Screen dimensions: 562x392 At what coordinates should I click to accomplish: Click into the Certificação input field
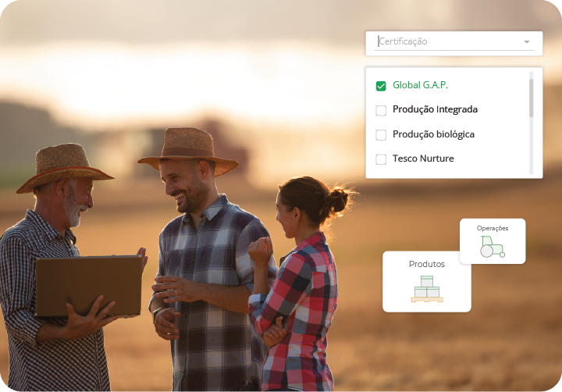coord(445,41)
